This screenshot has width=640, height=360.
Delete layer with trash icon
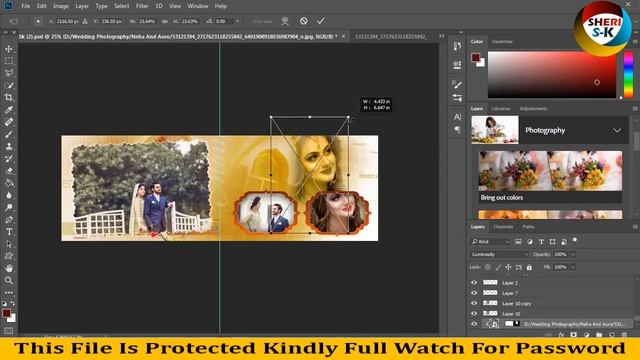click(x=624, y=335)
